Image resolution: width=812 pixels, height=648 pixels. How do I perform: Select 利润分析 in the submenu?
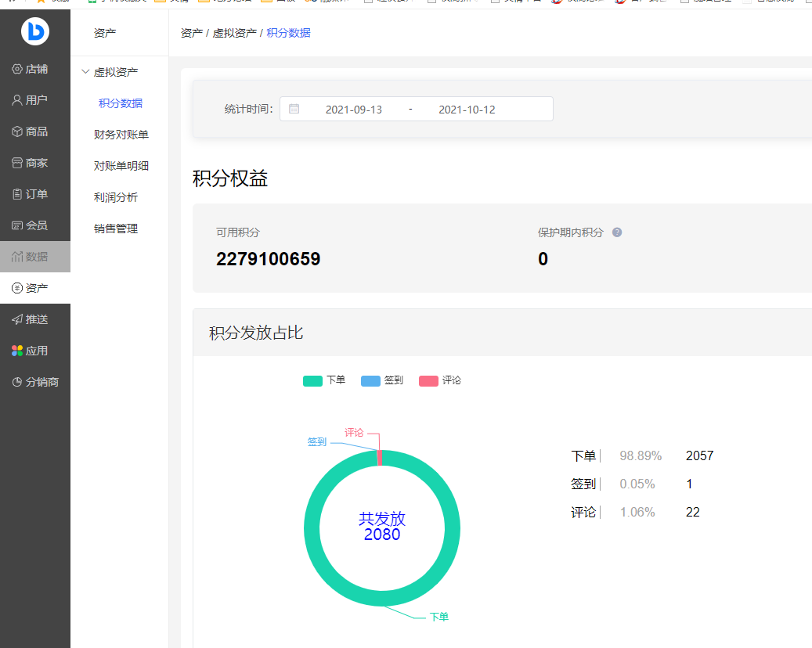115,197
